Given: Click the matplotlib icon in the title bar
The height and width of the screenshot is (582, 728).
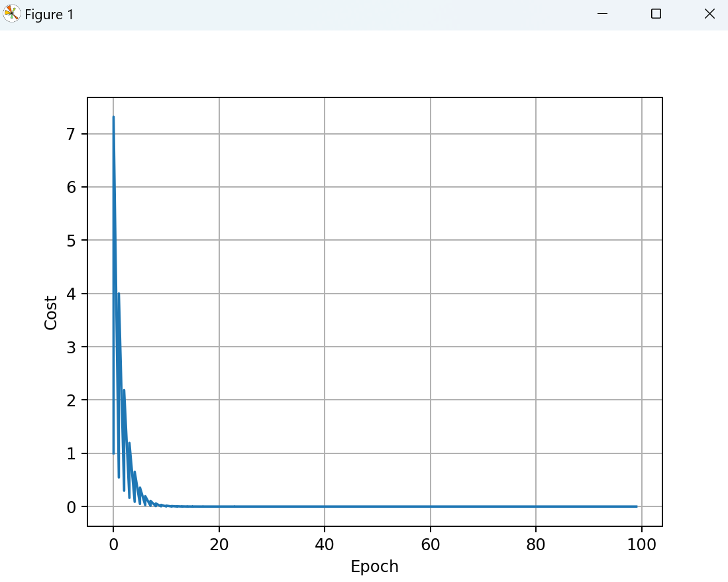Looking at the screenshot, I should tap(12, 14).
